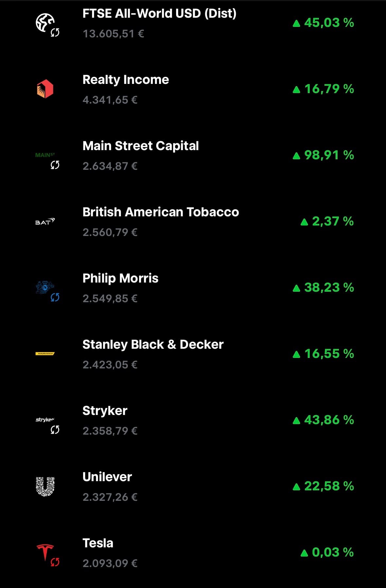Tap the Stryker logo
386x588 pixels.
click(45, 420)
